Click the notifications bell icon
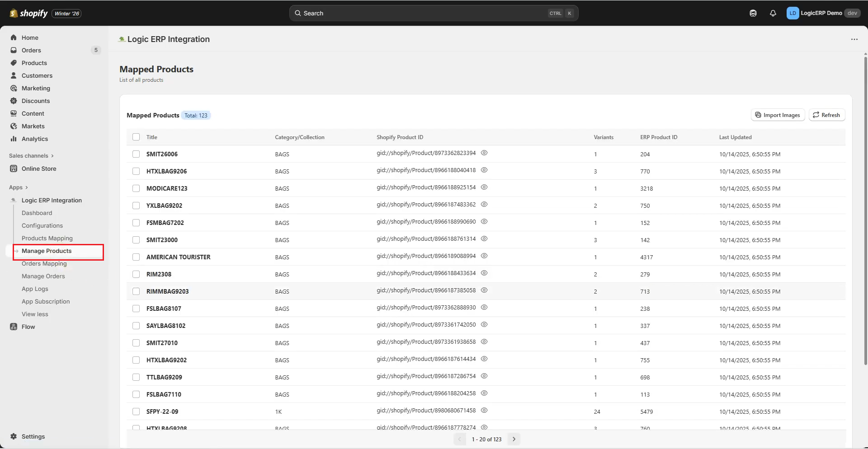This screenshot has height=449, width=868. tap(773, 13)
